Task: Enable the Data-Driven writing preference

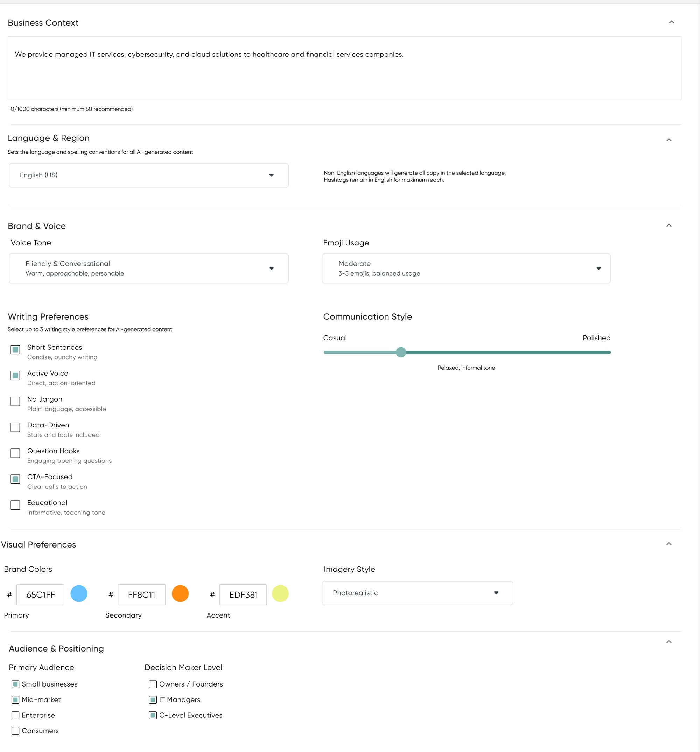Action: pyautogui.click(x=15, y=427)
